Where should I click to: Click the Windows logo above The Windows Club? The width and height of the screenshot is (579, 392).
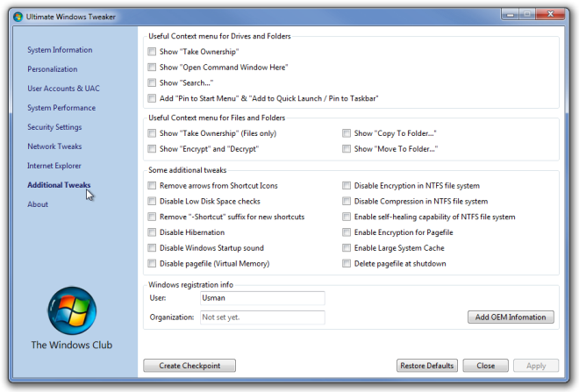[x=72, y=310]
